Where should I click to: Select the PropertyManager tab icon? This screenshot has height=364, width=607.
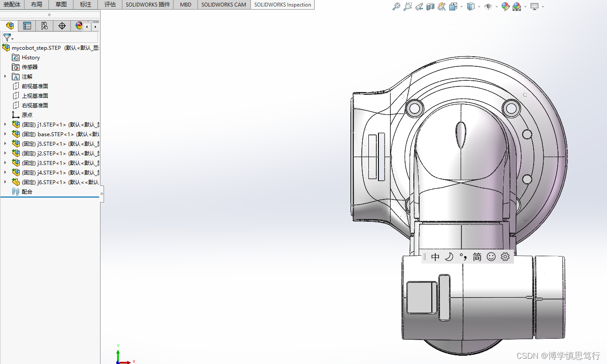click(x=27, y=26)
